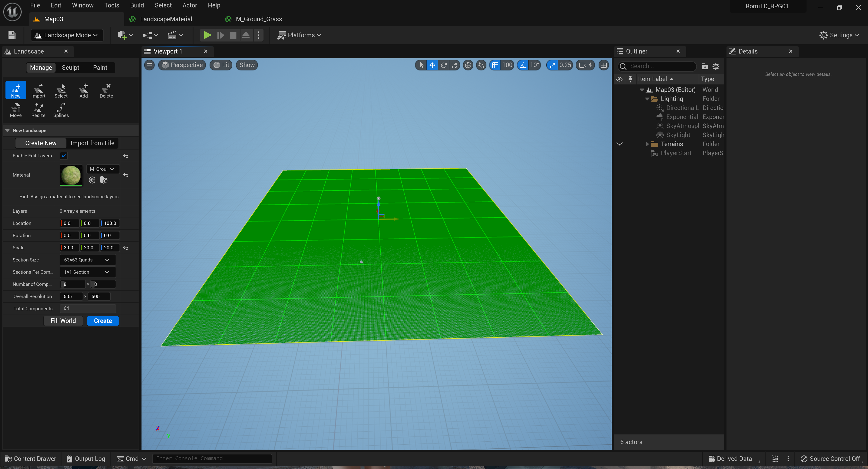Browse to material in Content Browser icon
Viewport: 868px width, 469px height.
pyautogui.click(x=104, y=180)
